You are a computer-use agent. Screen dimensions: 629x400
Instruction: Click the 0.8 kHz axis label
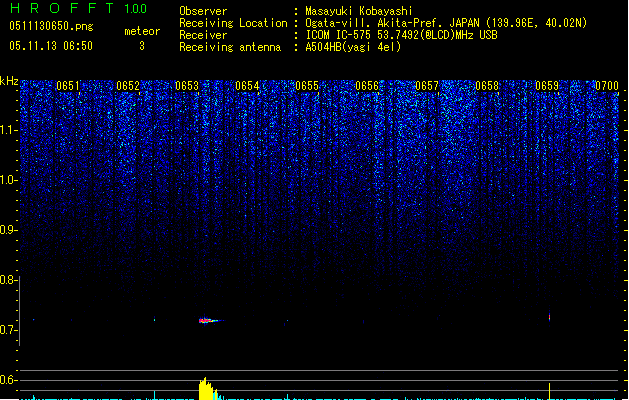click(x=8, y=280)
